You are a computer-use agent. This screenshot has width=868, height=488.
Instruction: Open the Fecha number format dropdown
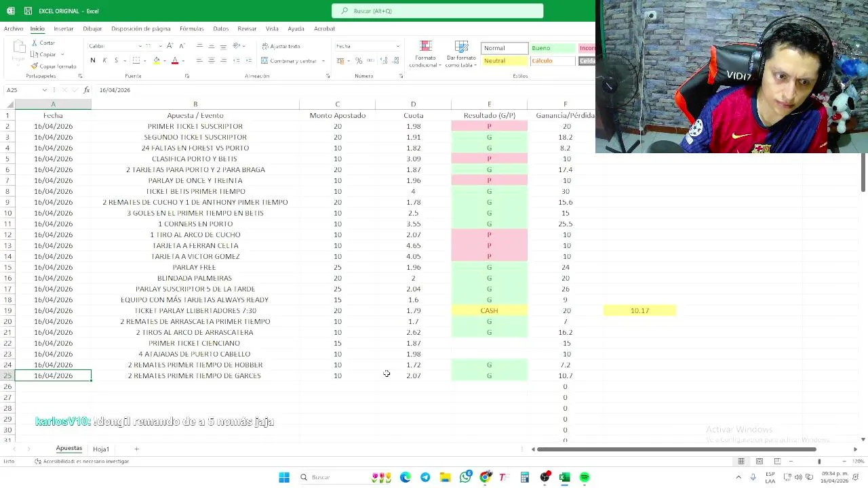click(x=398, y=46)
